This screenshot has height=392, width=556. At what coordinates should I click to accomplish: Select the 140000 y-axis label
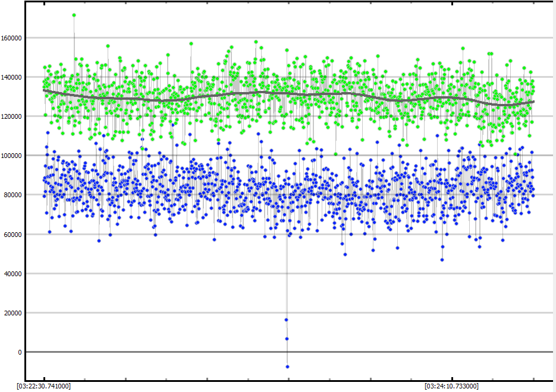pyautogui.click(x=11, y=77)
